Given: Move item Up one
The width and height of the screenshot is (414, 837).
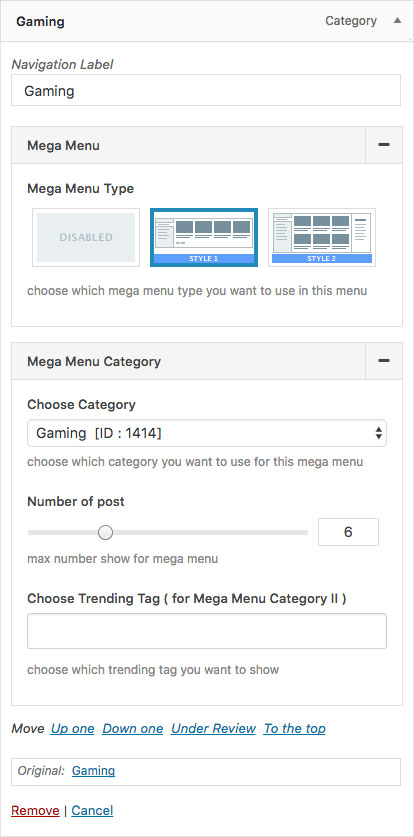Looking at the screenshot, I should [x=73, y=729].
